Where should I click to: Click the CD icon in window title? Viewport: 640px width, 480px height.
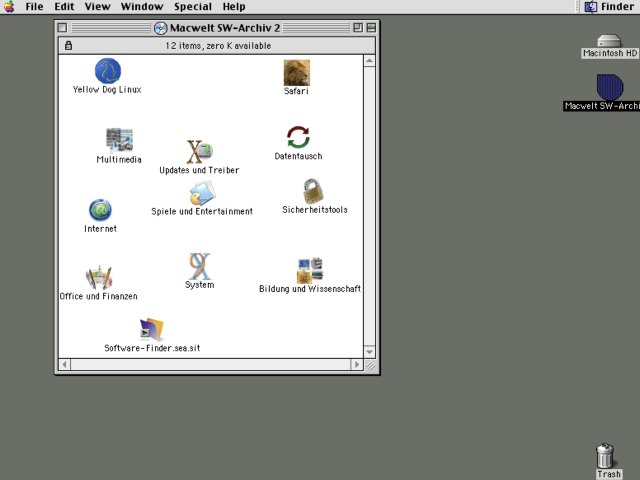point(160,28)
